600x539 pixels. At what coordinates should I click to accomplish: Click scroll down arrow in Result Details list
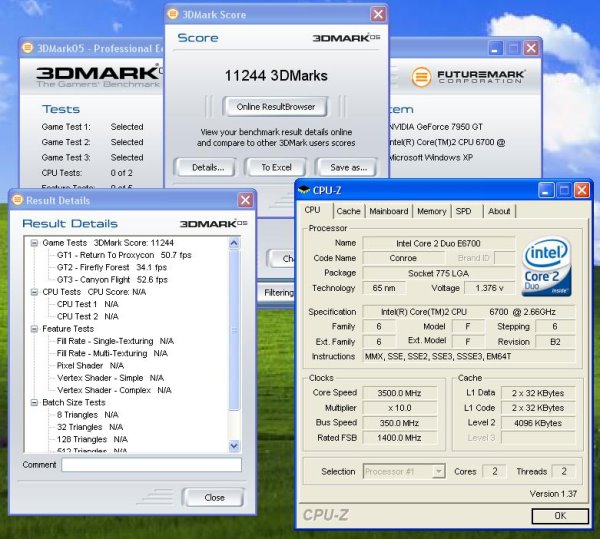234,445
